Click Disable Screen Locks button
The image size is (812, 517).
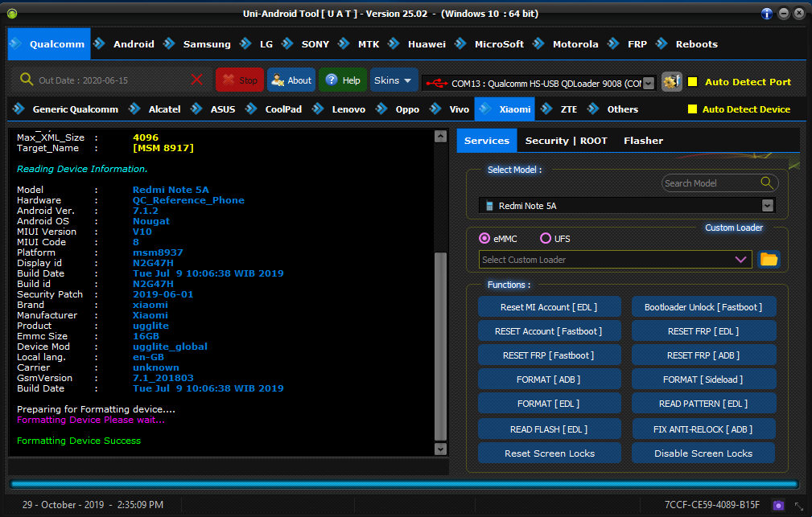[703, 453]
